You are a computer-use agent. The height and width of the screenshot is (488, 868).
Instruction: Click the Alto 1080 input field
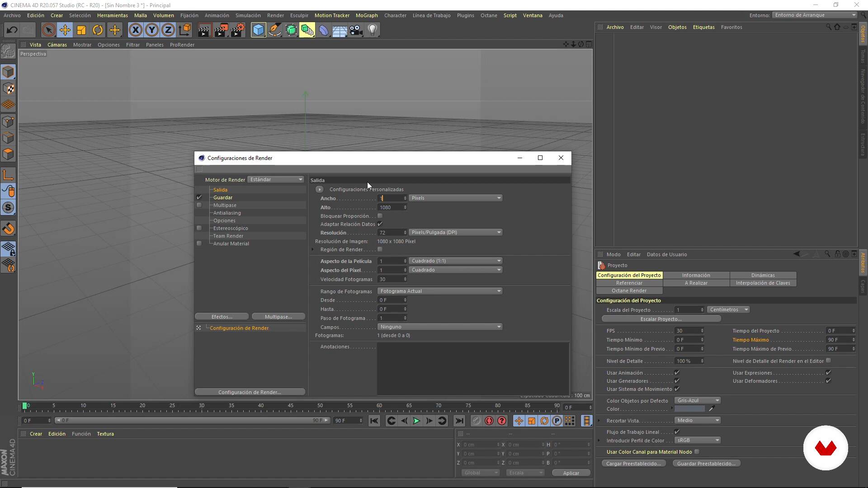pos(392,207)
